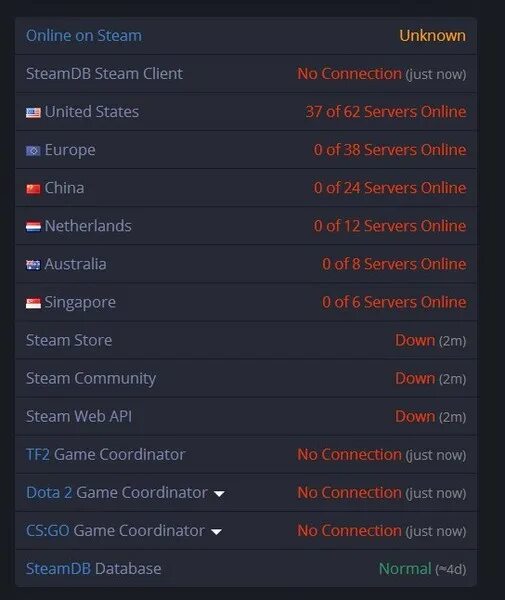Expand the CS:GO Game Coordinator arrow
This screenshot has width=505, height=600.
click(216, 532)
